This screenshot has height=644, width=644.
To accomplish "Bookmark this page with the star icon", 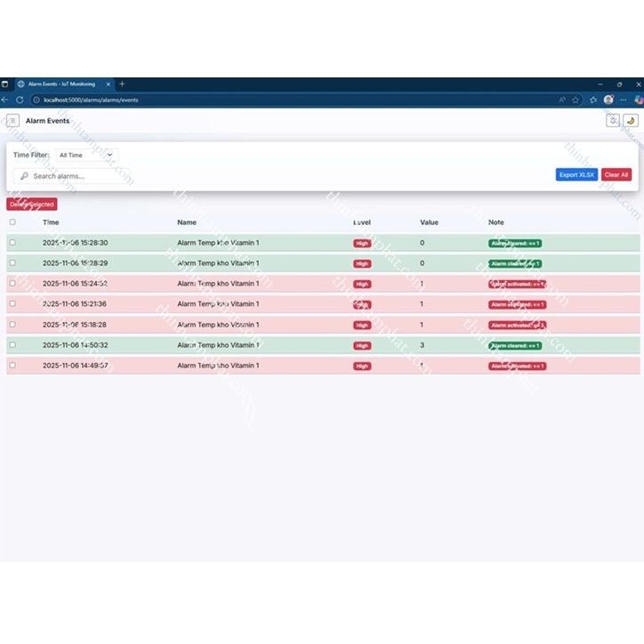I will tap(576, 100).
